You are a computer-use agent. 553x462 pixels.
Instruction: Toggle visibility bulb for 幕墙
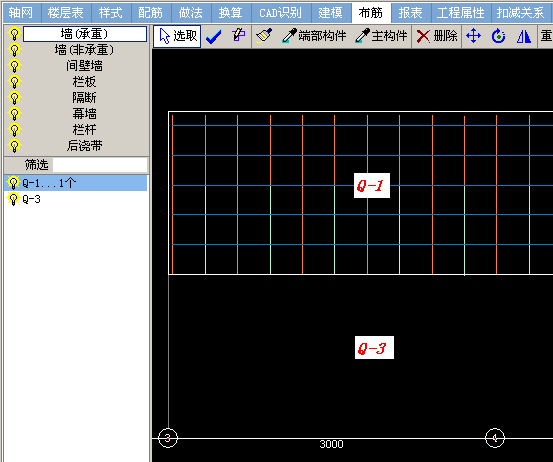click(14, 114)
